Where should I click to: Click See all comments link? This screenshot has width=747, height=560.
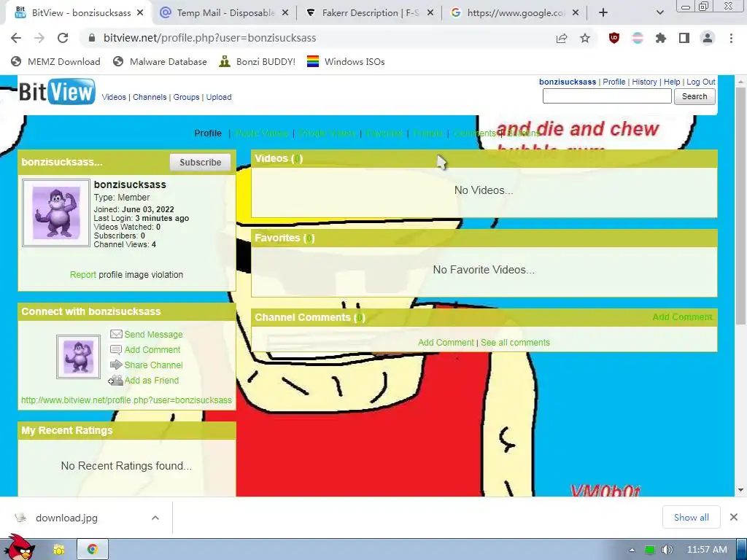tap(515, 343)
